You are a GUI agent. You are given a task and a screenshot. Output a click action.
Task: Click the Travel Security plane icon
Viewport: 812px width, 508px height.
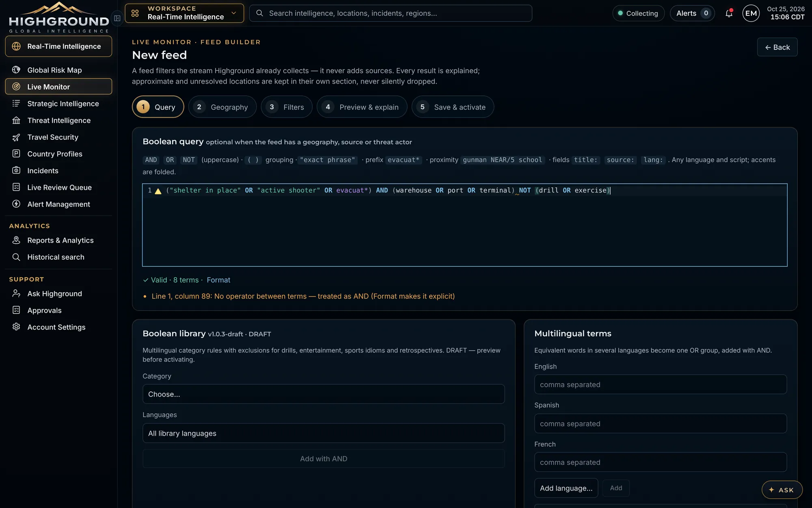(x=16, y=137)
